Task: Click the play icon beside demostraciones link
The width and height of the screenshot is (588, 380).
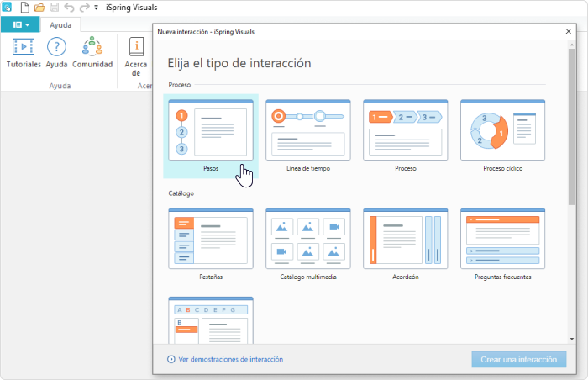Action: [x=171, y=359]
